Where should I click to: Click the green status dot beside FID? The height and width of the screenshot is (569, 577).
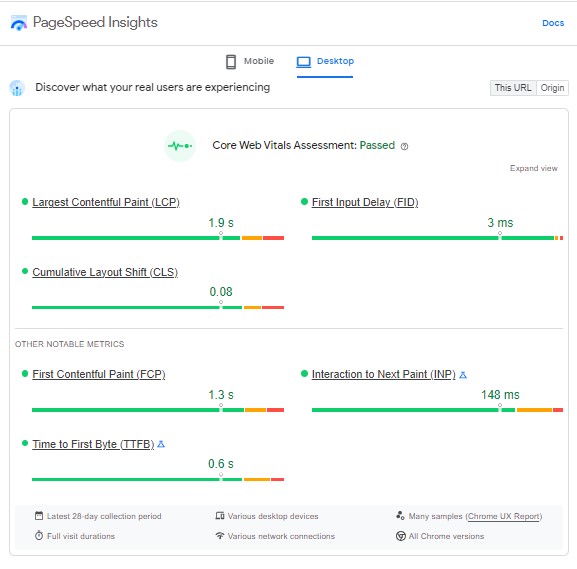click(304, 202)
